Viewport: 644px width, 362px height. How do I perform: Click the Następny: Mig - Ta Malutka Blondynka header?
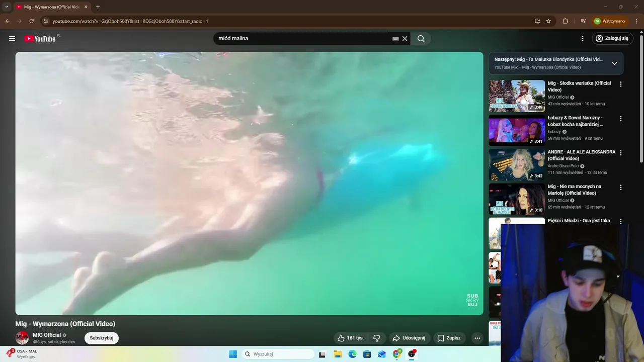[x=548, y=59]
